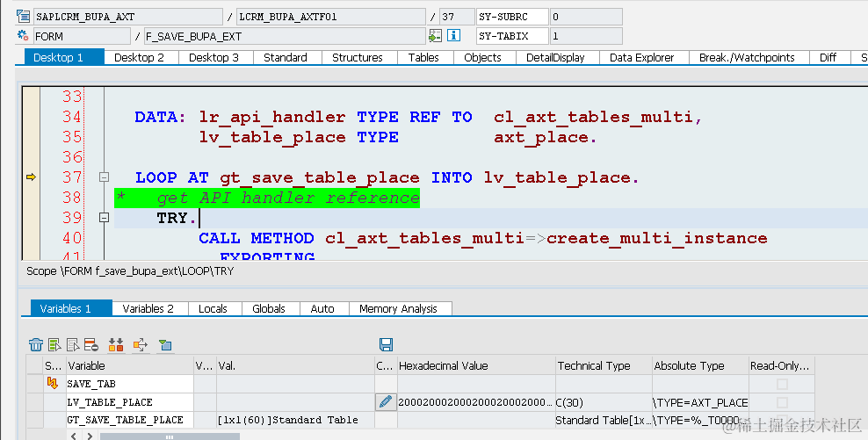This screenshot has height=440, width=868.
Task: Open the Objects tab
Action: 482,58
